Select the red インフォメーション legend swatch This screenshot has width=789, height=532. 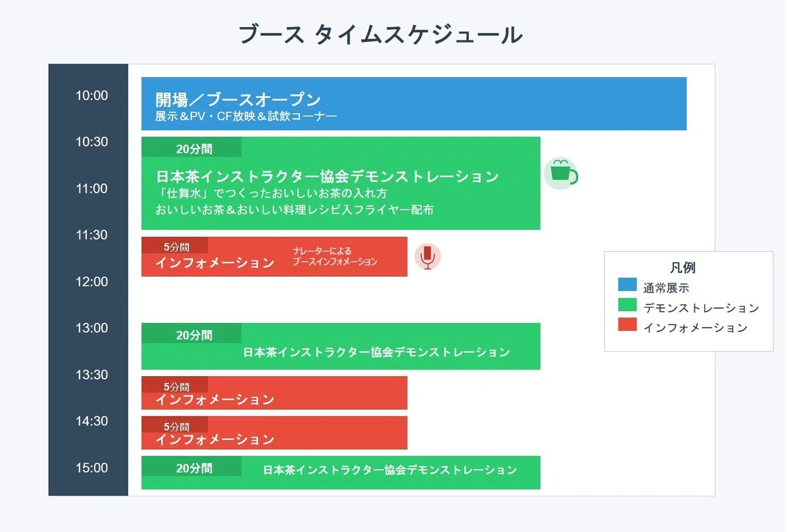click(627, 324)
